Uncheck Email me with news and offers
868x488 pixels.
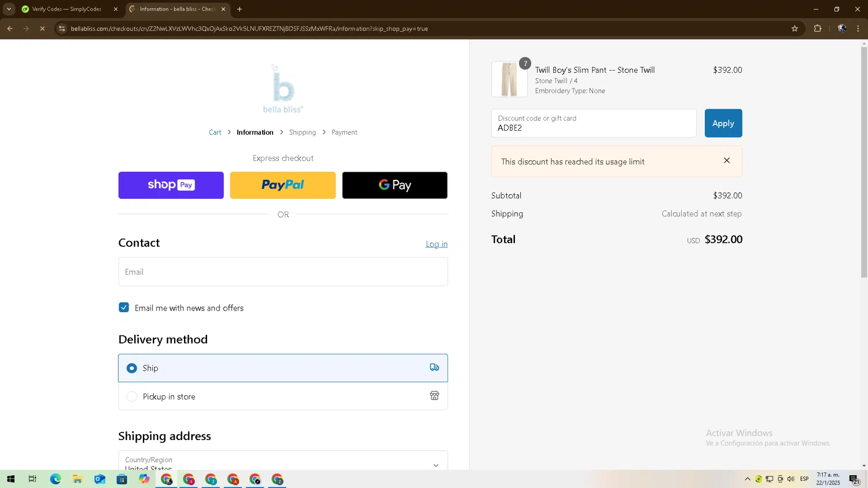click(124, 308)
